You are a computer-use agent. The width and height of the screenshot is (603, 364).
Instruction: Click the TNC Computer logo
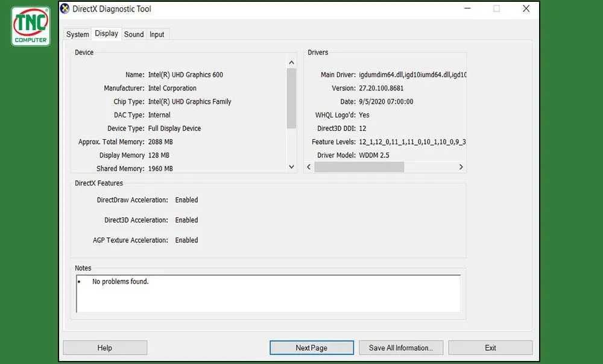[30, 25]
